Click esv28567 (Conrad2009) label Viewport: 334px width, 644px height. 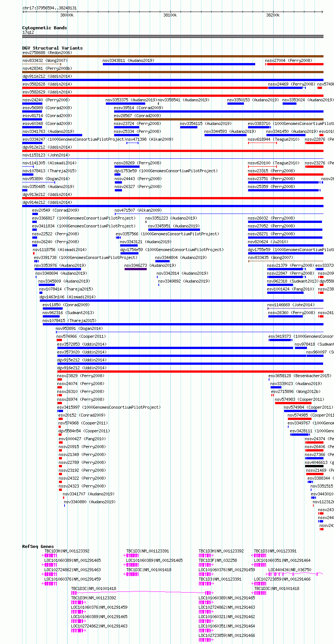(137, 116)
